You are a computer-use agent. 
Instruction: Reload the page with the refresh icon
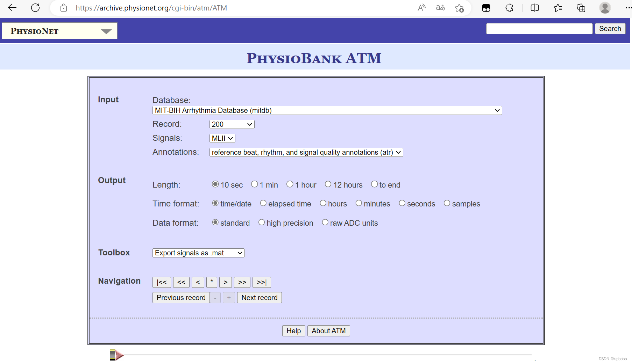(x=35, y=8)
